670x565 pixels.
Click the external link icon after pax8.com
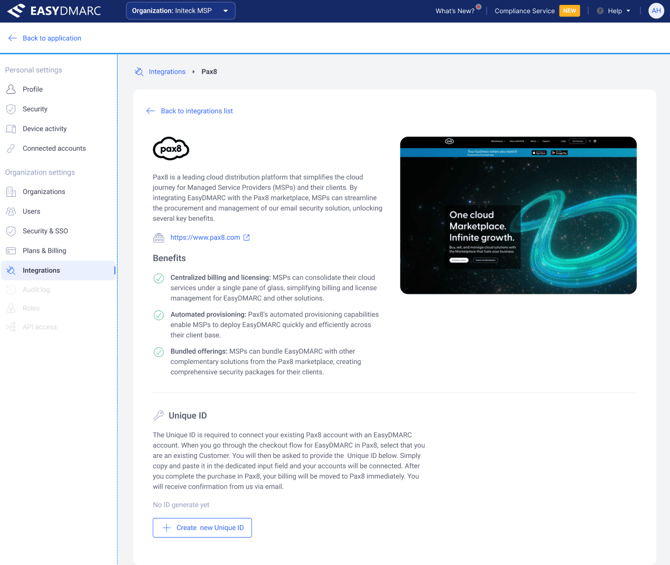[x=247, y=237]
